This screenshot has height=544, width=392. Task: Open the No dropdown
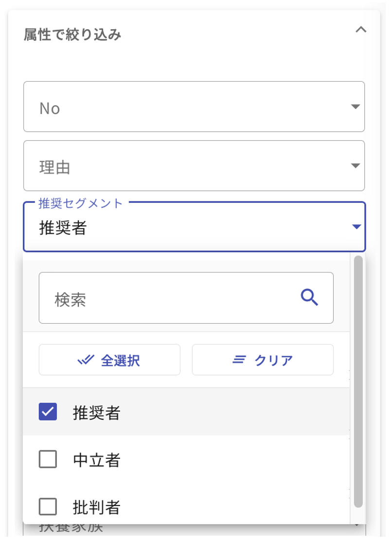194,107
